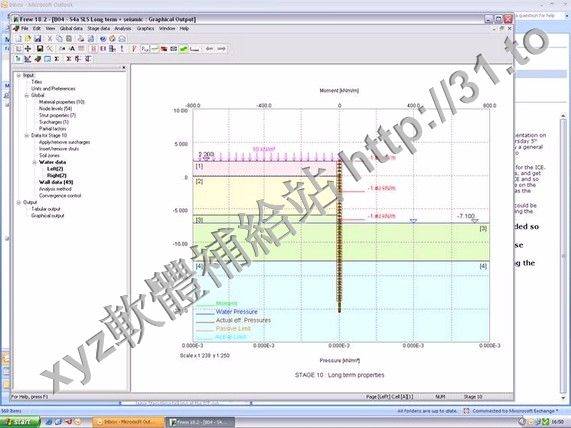Select Insert/remove struts tree item

pyautogui.click(x=59, y=149)
